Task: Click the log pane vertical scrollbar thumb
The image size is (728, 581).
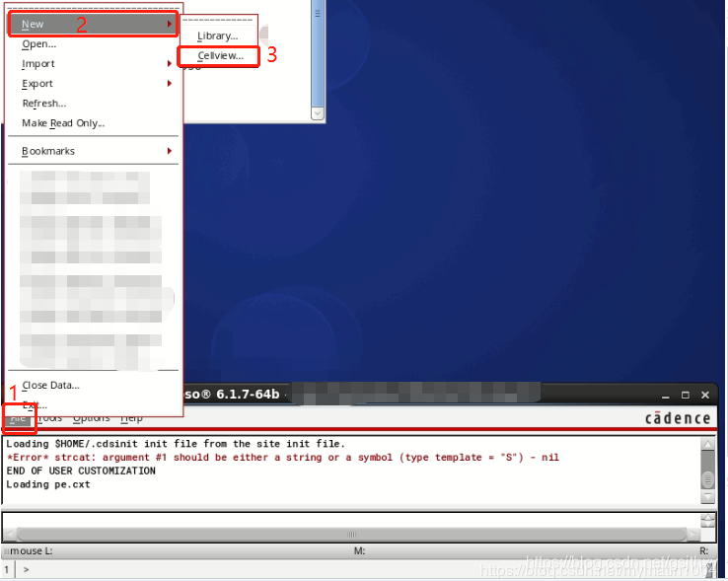Action: click(x=707, y=479)
